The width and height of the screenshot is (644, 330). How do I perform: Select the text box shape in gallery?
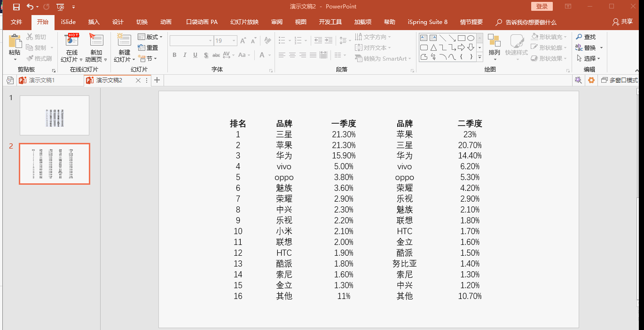point(424,38)
